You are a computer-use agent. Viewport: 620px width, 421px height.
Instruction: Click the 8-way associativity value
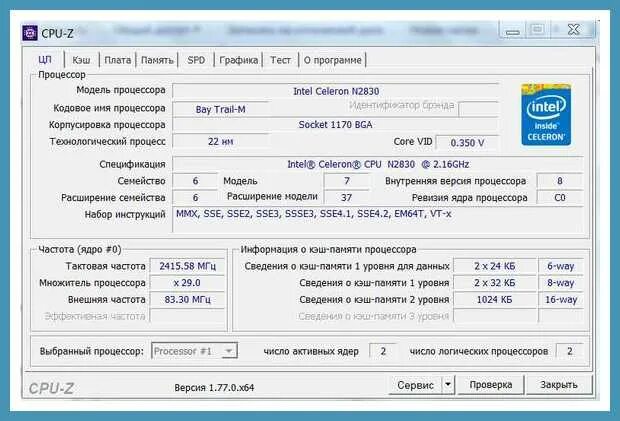click(561, 283)
